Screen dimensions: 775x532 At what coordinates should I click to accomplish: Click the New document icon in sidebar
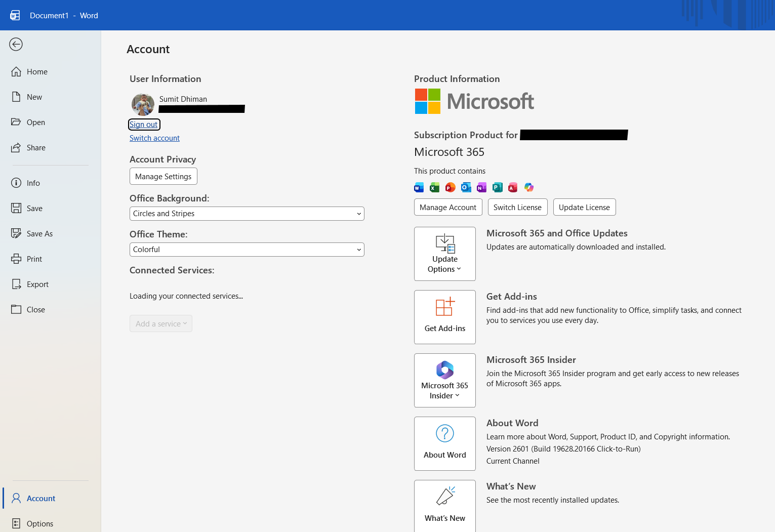pos(16,97)
